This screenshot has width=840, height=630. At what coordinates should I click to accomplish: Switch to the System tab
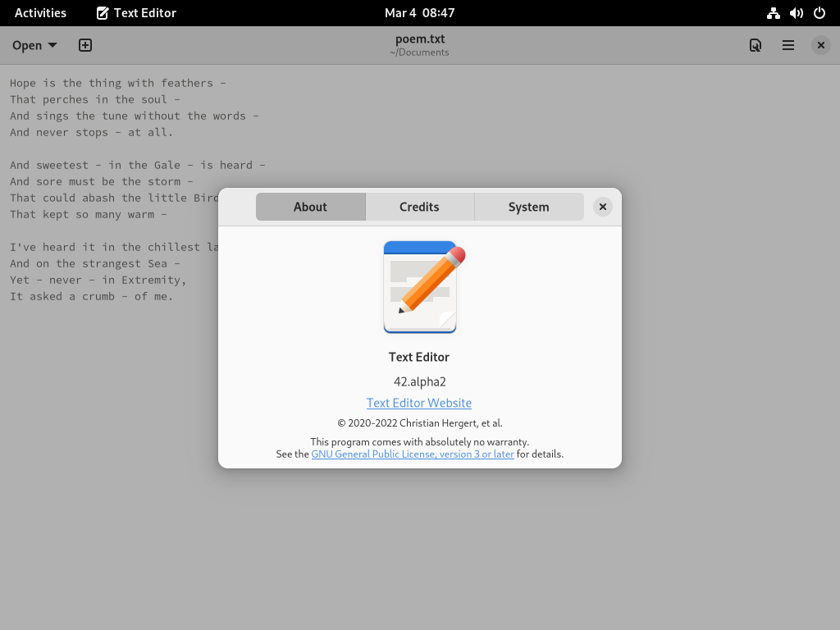coord(529,207)
